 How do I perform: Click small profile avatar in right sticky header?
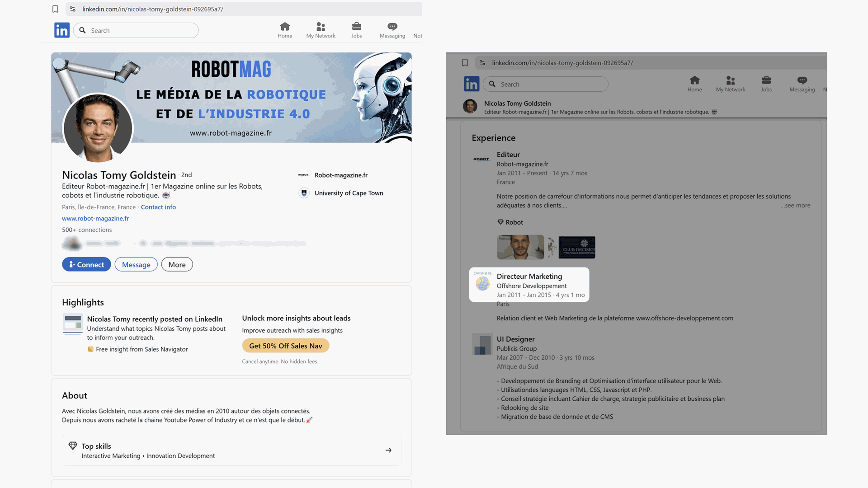[470, 107]
